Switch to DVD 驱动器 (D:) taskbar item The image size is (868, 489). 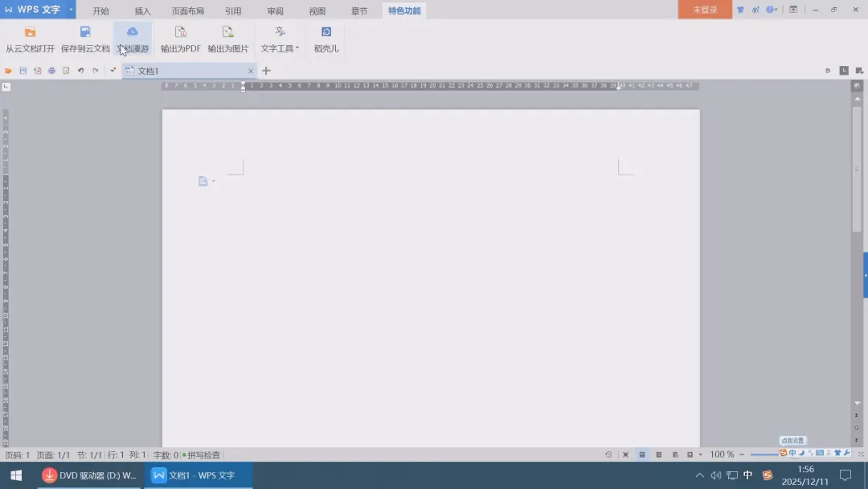(x=89, y=475)
